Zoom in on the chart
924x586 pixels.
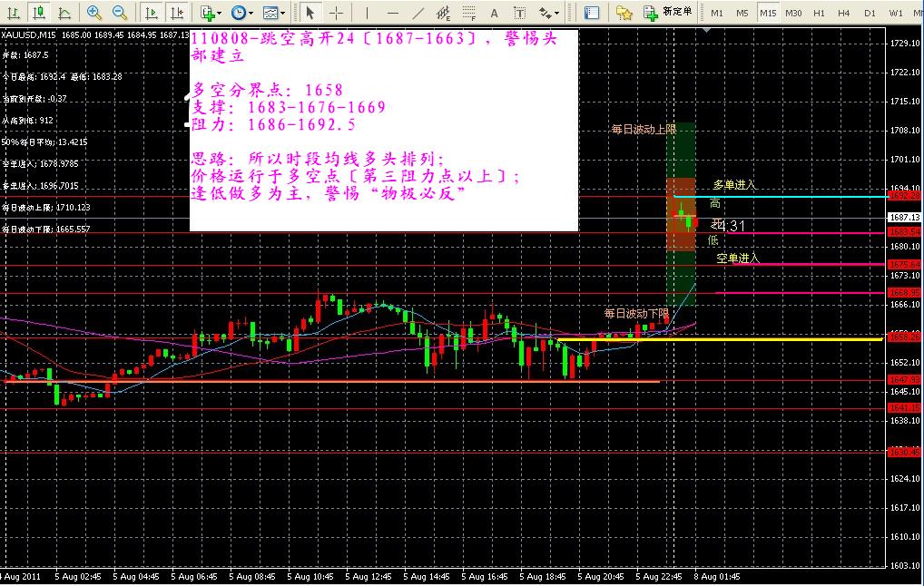coord(94,13)
